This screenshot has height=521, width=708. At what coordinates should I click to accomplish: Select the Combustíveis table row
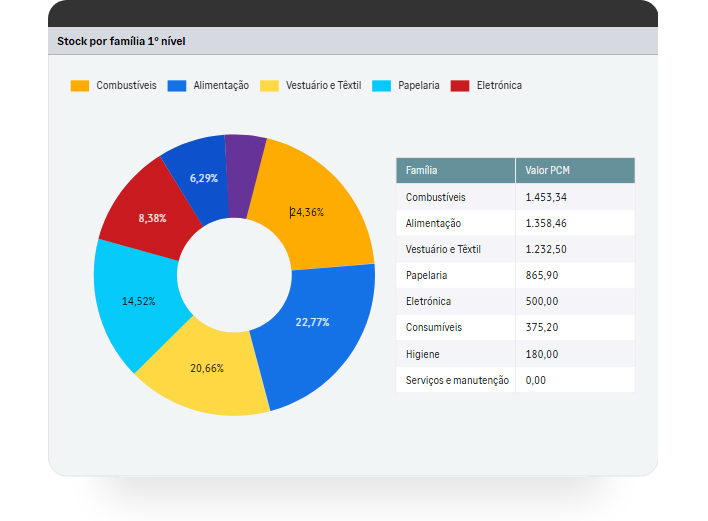(515, 197)
